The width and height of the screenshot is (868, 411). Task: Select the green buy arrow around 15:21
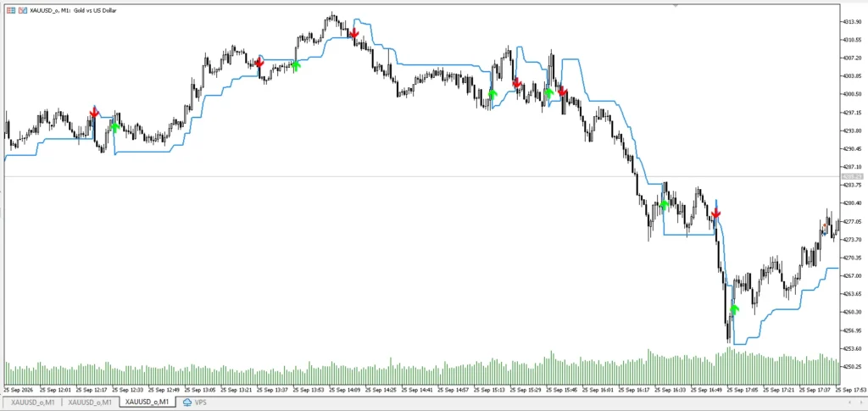click(492, 93)
